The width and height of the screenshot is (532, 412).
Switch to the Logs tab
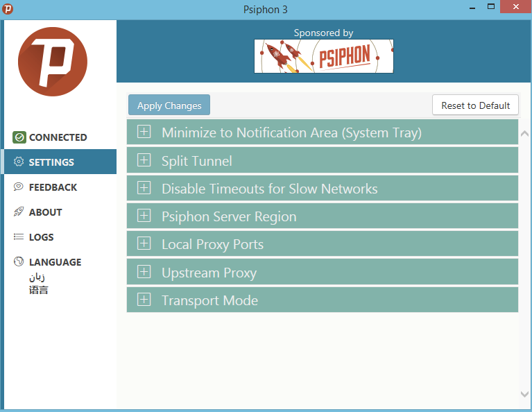click(60, 237)
